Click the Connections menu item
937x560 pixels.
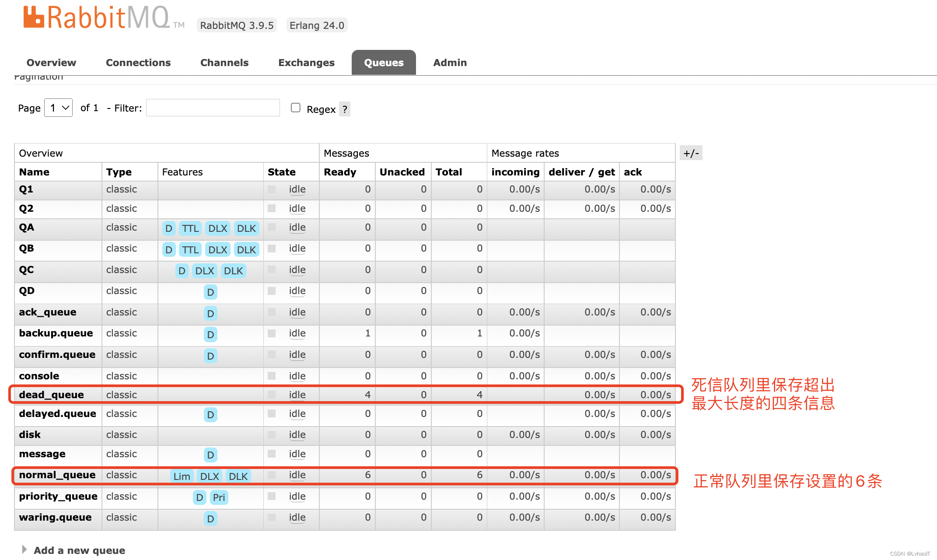pyautogui.click(x=139, y=62)
